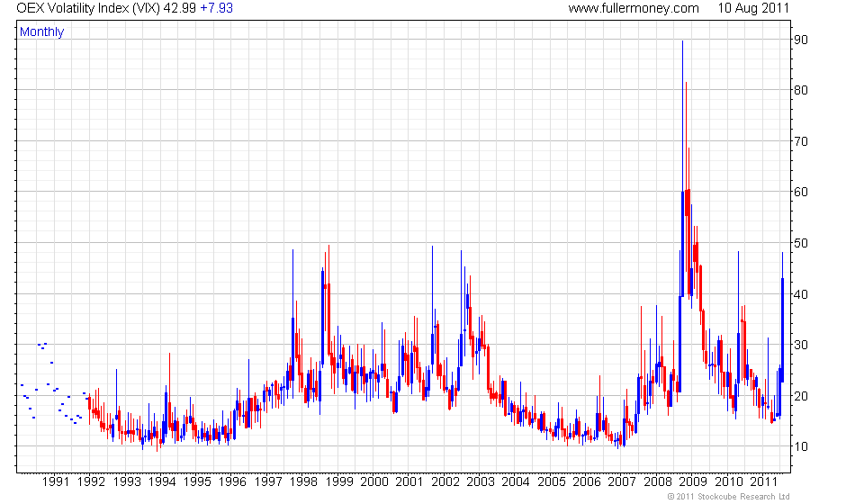This screenshot has height=504, width=864.
Task: Click the '© 2011 Stockcube Research Ltd' copyright text
Action: tap(728, 497)
